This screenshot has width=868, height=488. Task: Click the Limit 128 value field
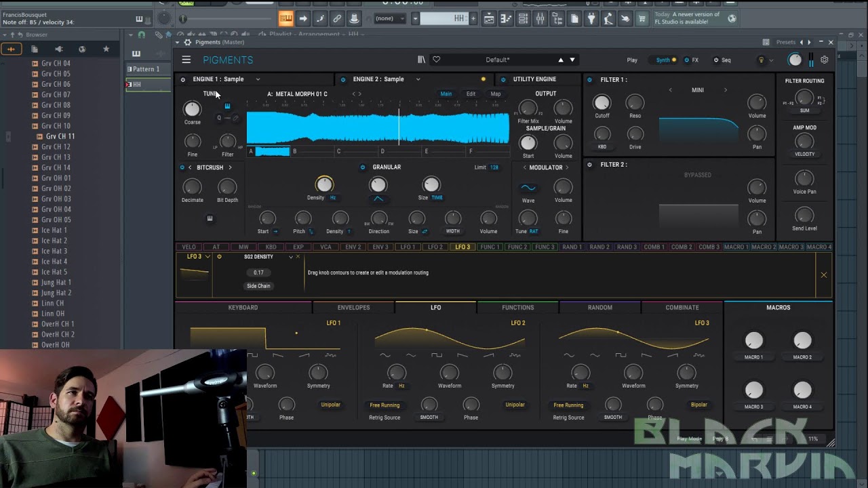point(494,167)
